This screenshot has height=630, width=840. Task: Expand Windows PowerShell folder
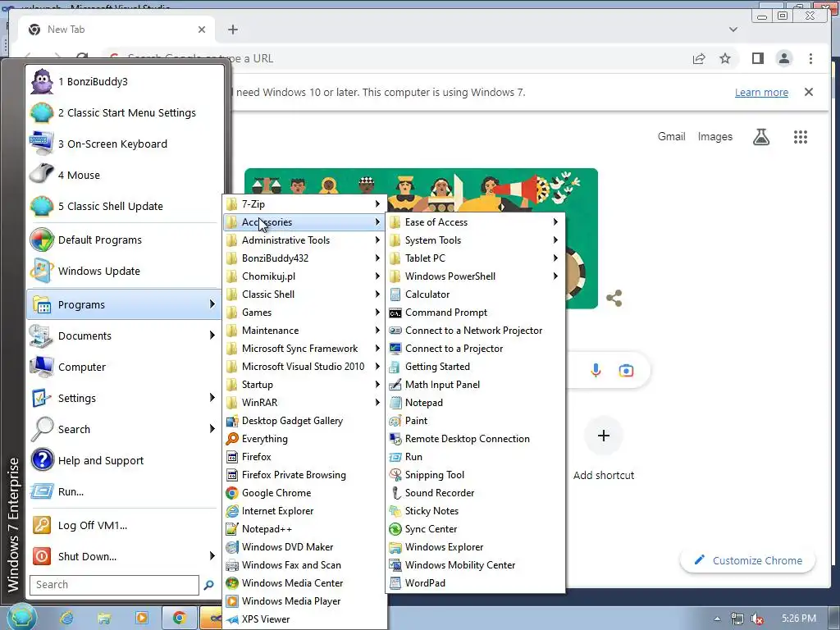[475, 276]
